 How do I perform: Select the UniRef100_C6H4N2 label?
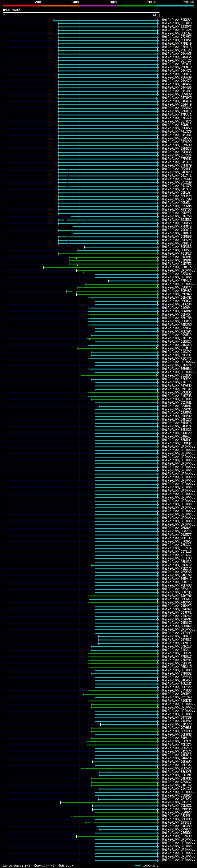[177, 297]
